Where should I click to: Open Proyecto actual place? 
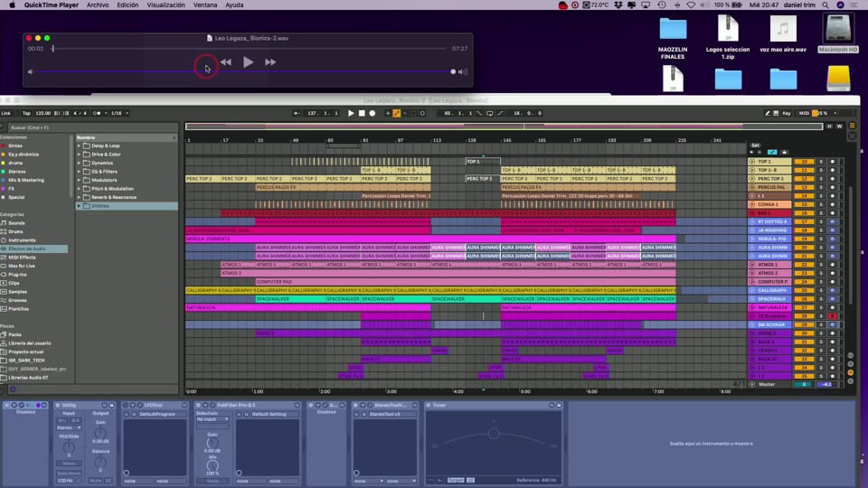click(x=25, y=352)
